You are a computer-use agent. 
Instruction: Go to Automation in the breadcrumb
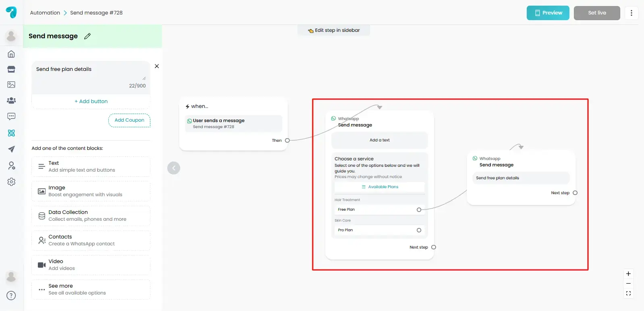[45, 13]
